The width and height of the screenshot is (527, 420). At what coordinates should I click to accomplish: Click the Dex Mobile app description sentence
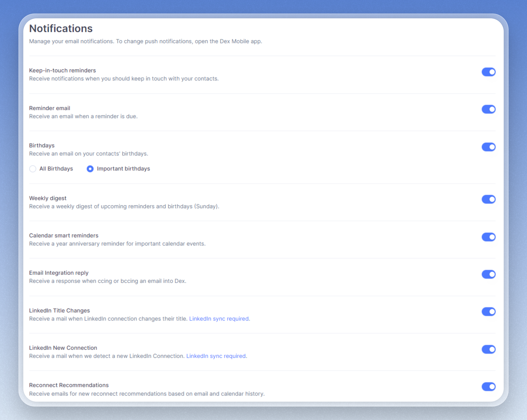point(145,41)
